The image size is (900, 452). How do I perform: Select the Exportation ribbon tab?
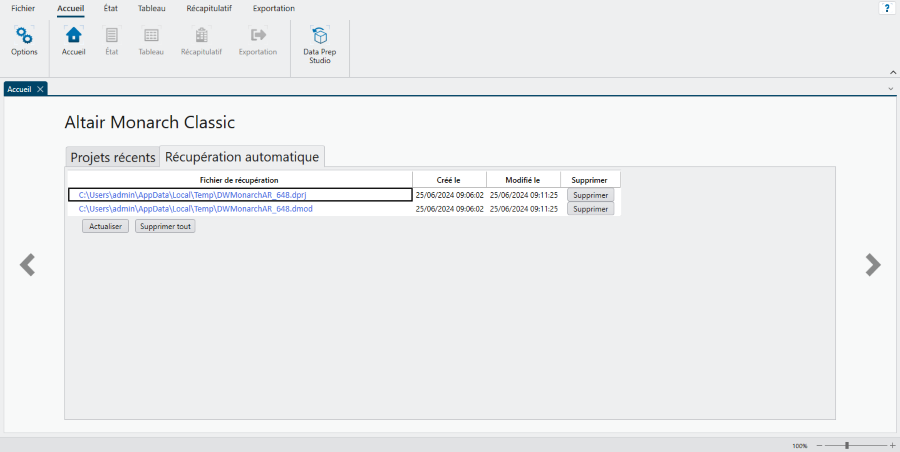point(274,8)
